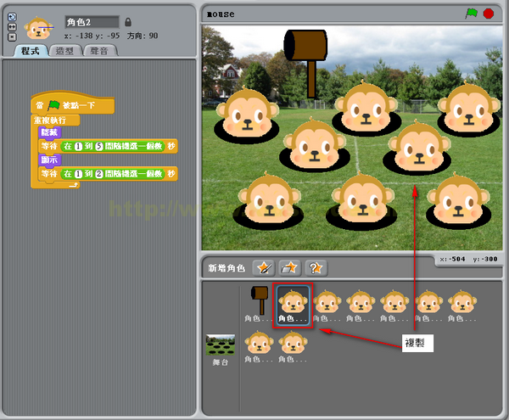This screenshot has width=509, height=420.
Task: Select the 舞台 stage thumbnail
Action: pos(221,350)
